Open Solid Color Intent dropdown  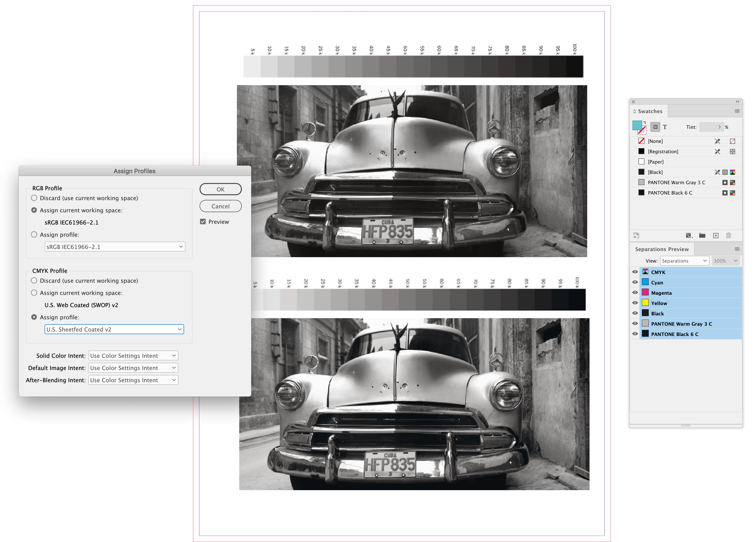coord(133,356)
